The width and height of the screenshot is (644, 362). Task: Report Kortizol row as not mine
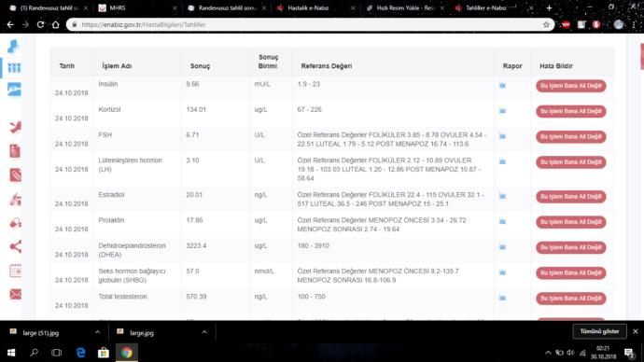click(570, 111)
